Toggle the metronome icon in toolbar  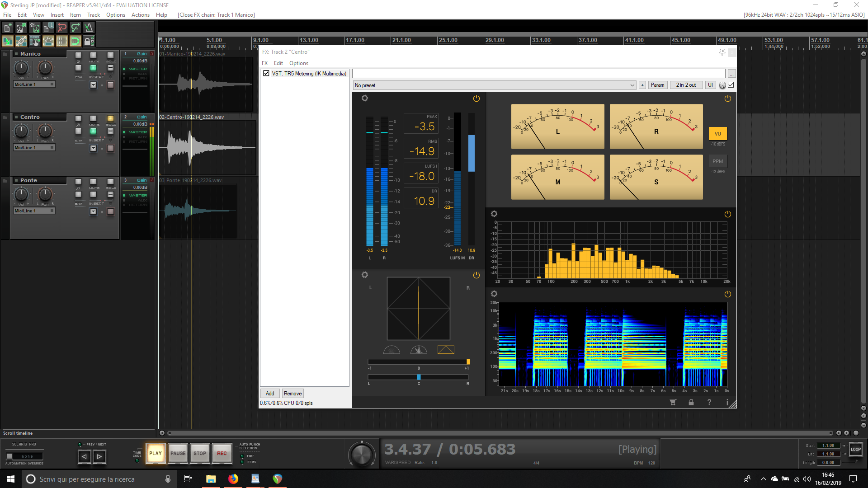[89, 28]
